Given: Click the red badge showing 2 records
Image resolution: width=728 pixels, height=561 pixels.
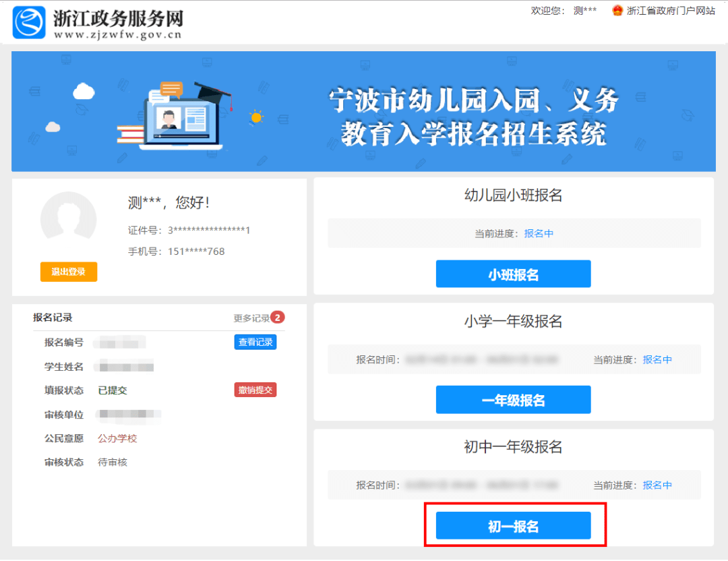Looking at the screenshot, I should pos(278,318).
